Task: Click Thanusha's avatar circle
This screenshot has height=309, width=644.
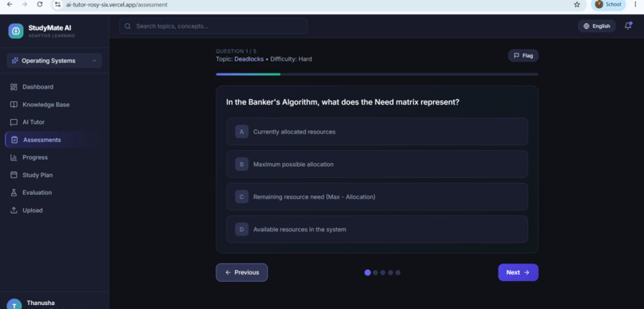Action: click(x=14, y=304)
